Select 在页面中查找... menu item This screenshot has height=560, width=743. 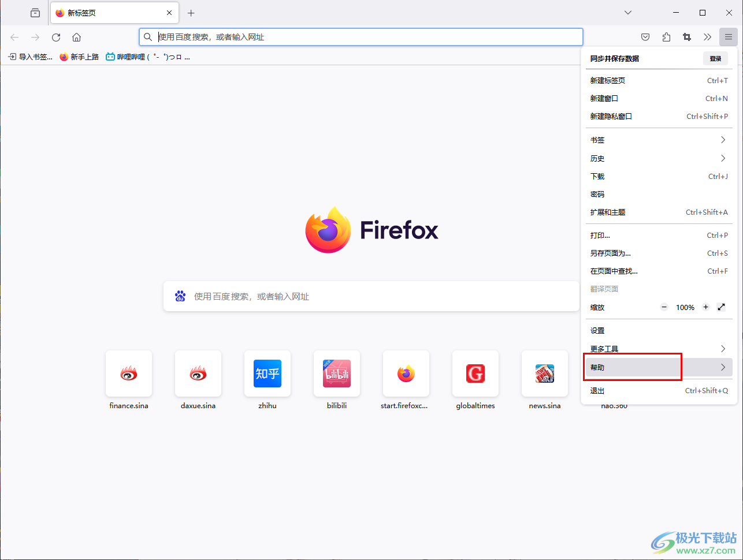659,271
